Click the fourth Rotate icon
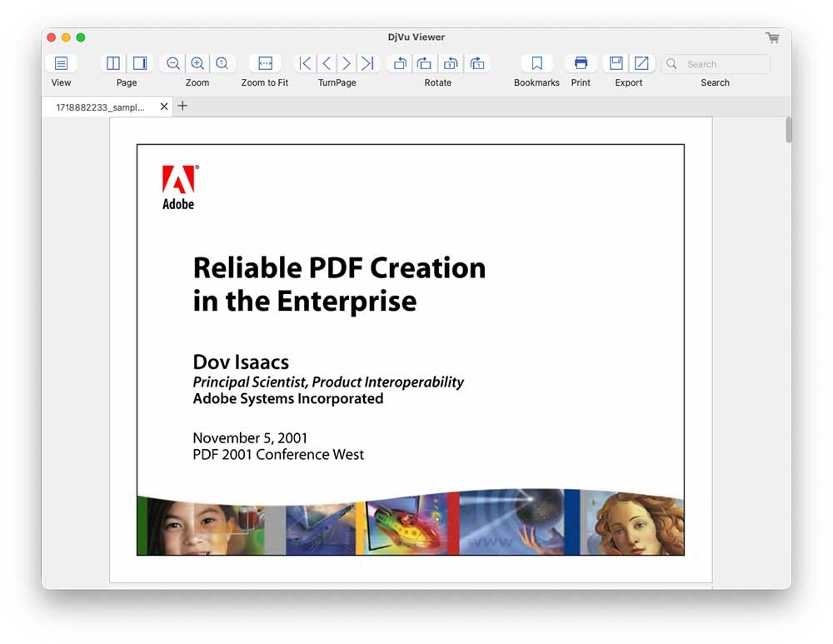The height and width of the screenshot is (644, 833). [x=477, y=64]
